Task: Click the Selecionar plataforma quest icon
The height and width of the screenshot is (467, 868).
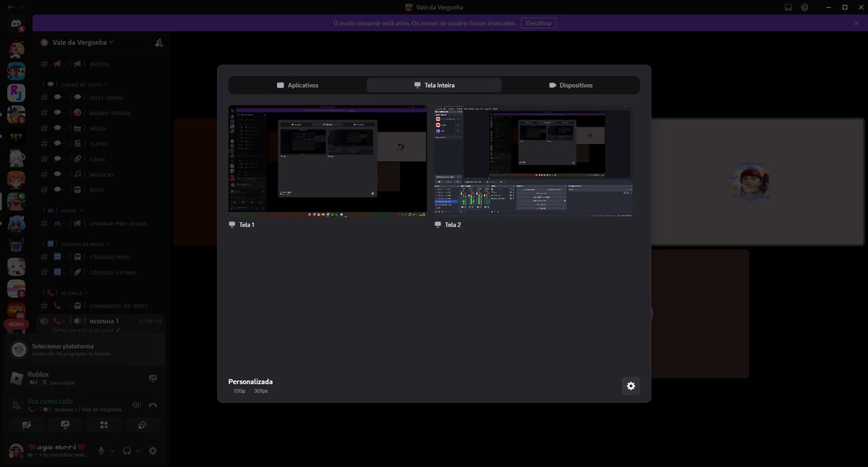Action: pos(20,349)
